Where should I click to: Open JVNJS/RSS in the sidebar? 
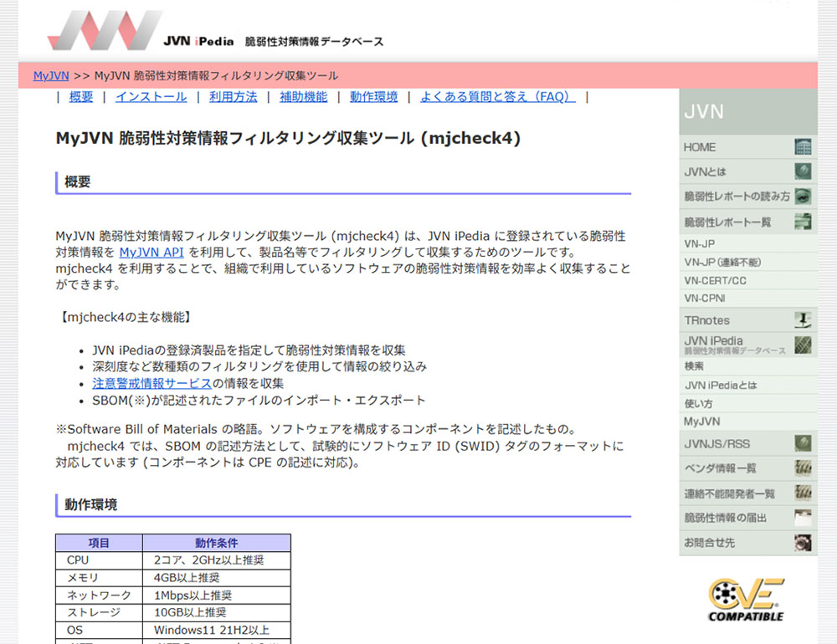pos(747,443)
